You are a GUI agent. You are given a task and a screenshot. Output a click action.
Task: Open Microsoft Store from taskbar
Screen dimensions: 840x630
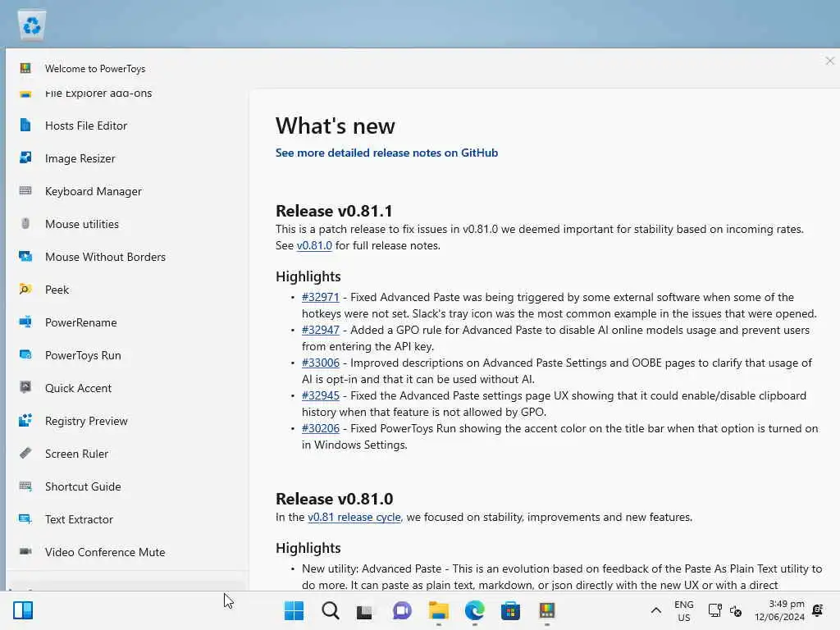510,610
